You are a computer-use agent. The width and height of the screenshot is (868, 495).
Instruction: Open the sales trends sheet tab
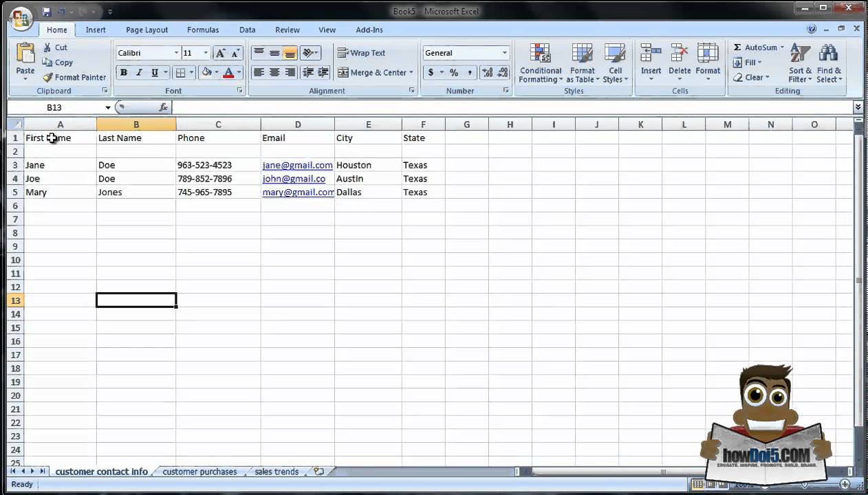tap(276, 472)
